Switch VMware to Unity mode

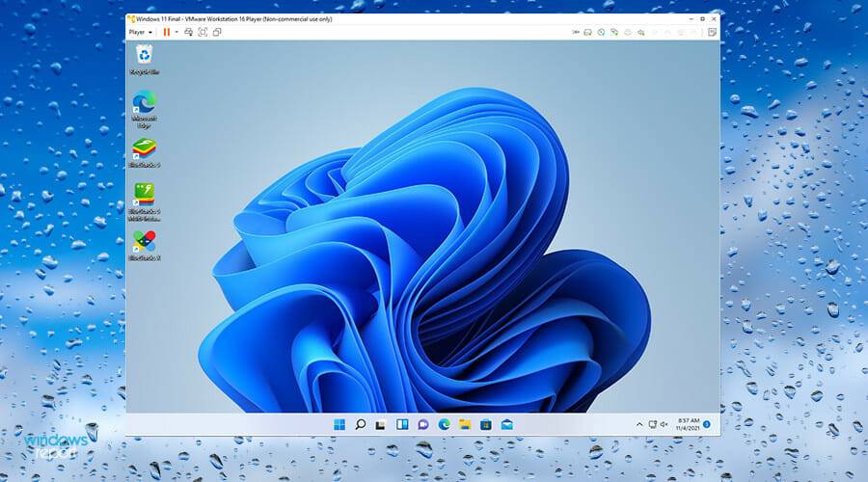[217, 32]
